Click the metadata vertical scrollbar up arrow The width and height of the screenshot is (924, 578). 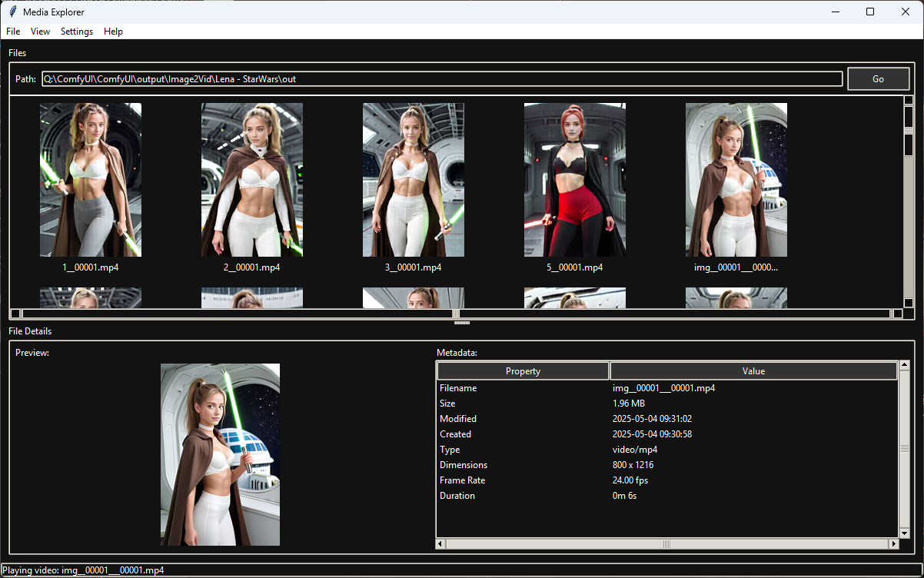click(904, 367)
